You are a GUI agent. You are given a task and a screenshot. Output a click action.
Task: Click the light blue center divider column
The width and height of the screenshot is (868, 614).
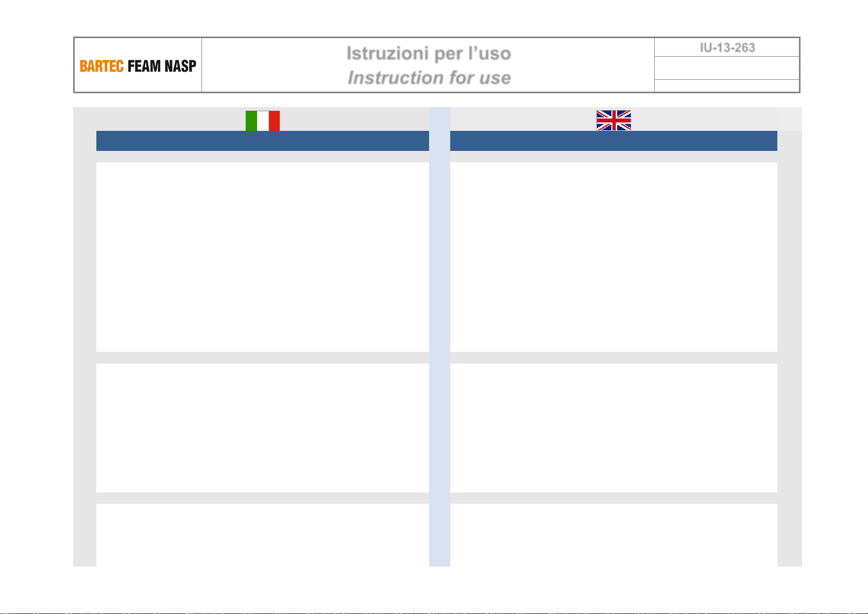click(x=439, y=335)
